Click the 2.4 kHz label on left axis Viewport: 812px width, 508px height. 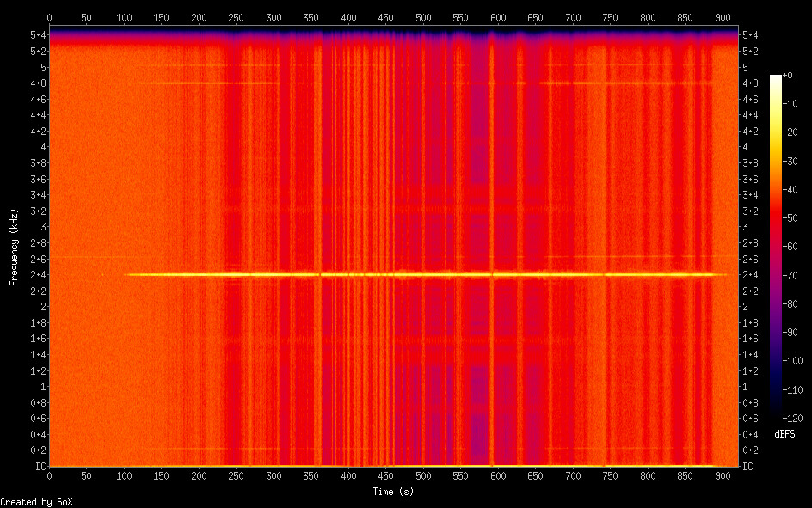tap(38, 275)
